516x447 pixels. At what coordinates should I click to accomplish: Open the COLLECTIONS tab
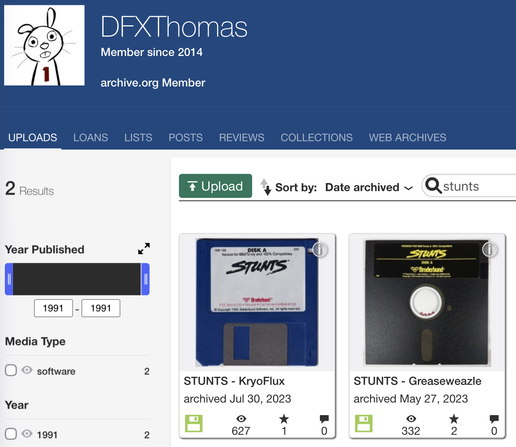click(317, 137)
